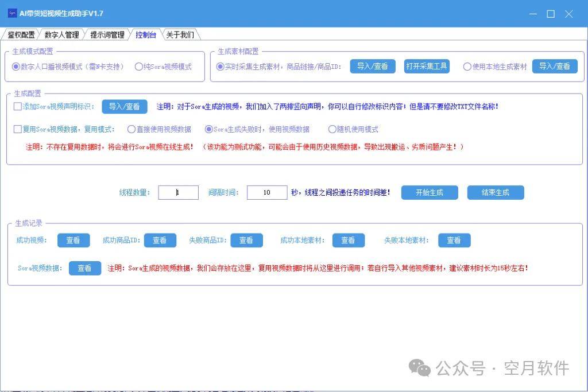The width and height of the screenshot is (588, 392).
Task: Enable the 添加Sora视频声明标识 checkbox
Action: (x=18, y=106)
